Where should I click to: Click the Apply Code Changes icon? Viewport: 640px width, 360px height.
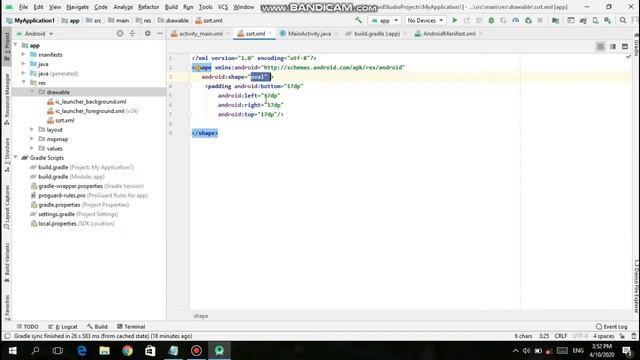[479, 20]
